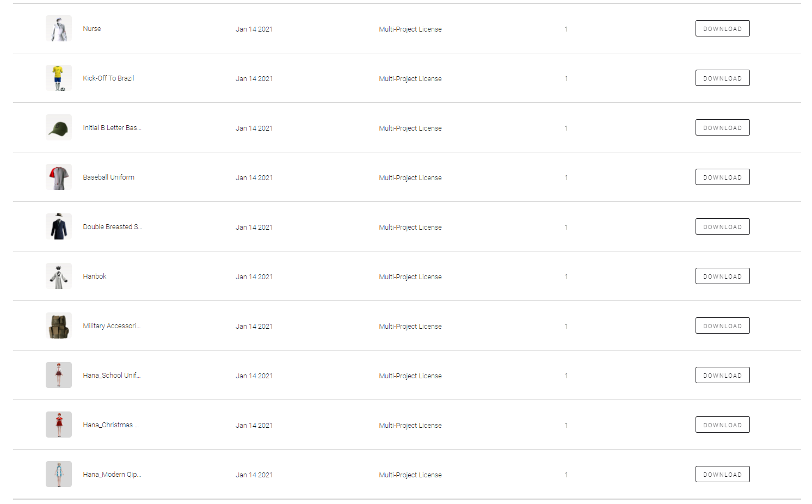Screen dimensions: 812x504
Task: Download the Nurse item
Action: coord(722,28)
